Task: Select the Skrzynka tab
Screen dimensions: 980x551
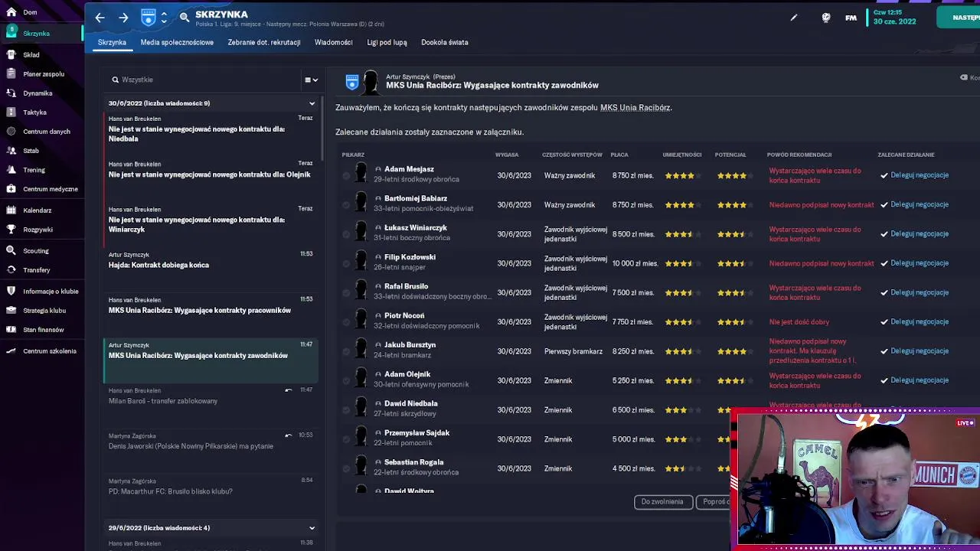Action: [x=112, y=43]
